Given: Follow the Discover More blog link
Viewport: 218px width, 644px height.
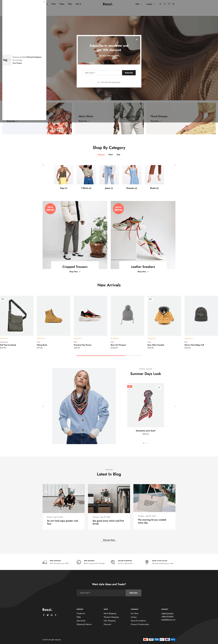Looking at the screenshot, I should tap(109, 540).
